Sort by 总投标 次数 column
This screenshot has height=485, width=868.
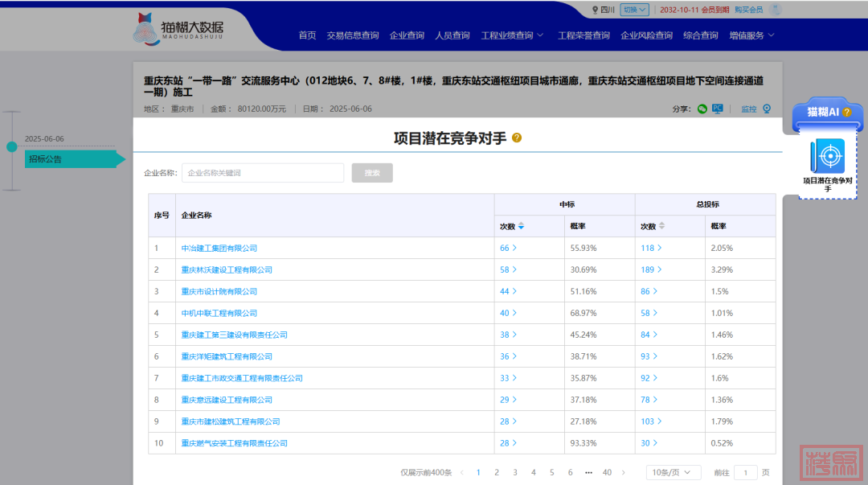pos(661,226)
